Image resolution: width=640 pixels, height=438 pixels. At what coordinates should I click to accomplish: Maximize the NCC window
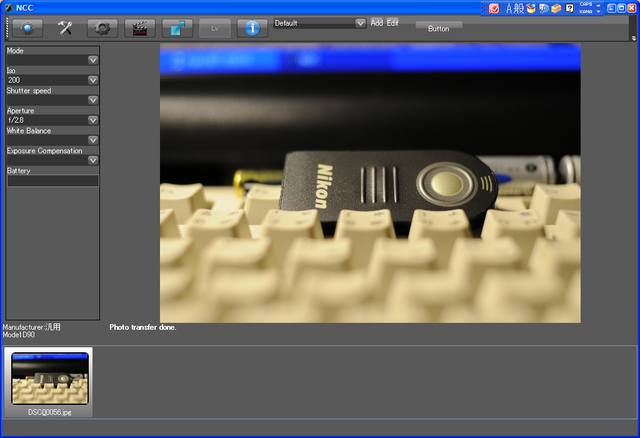pos(621,8)
